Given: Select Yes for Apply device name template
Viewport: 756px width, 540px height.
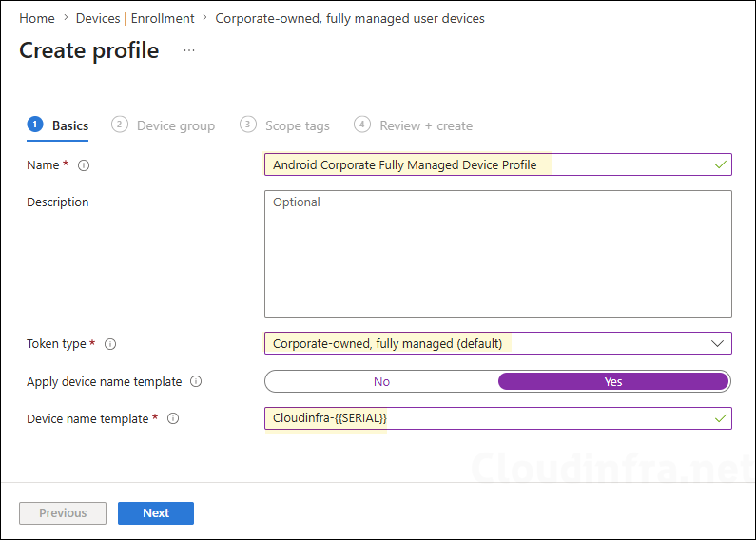Looking at the screenshot, I should pyautogui.click(x=613, y=381).
